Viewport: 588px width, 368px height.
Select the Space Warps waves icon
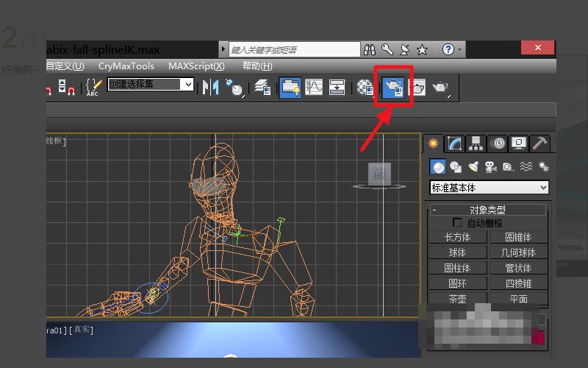pyautogui.click(x=526, y=167)
